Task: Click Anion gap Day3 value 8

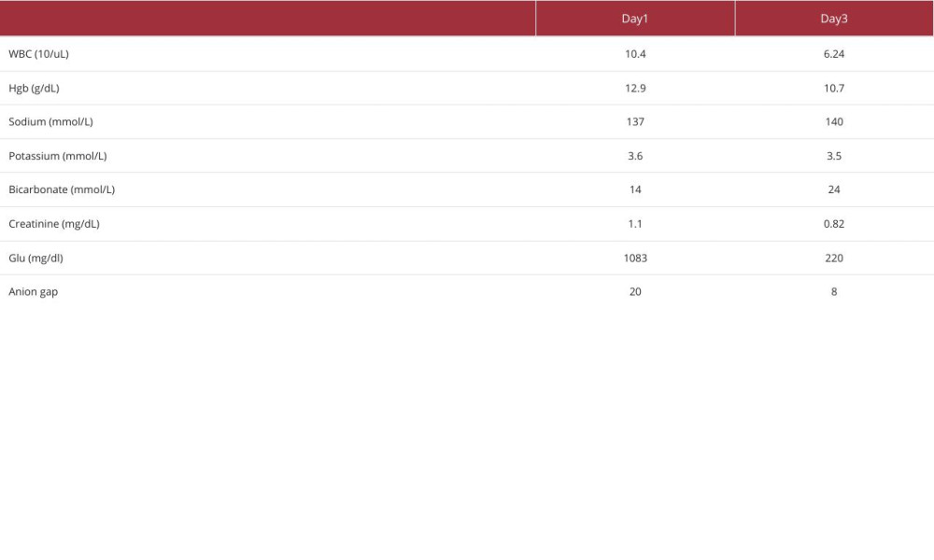Action: point(834,292)
